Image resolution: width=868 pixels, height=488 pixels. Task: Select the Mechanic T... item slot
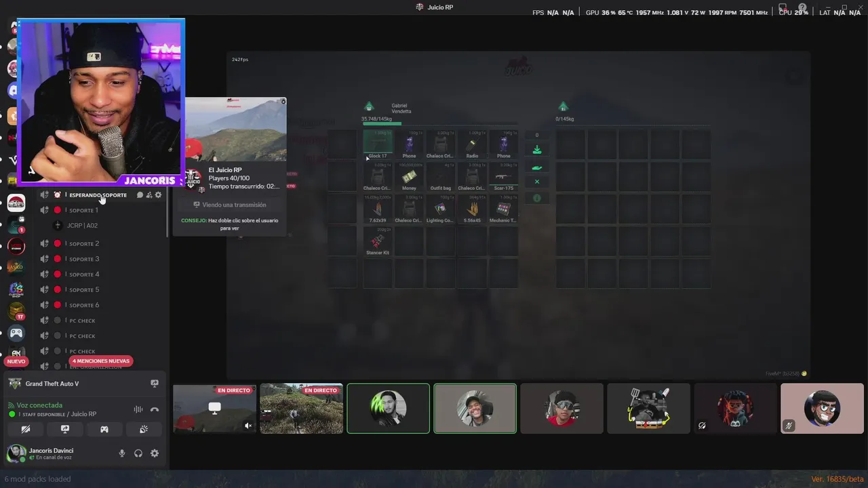(x=503, y=209)
